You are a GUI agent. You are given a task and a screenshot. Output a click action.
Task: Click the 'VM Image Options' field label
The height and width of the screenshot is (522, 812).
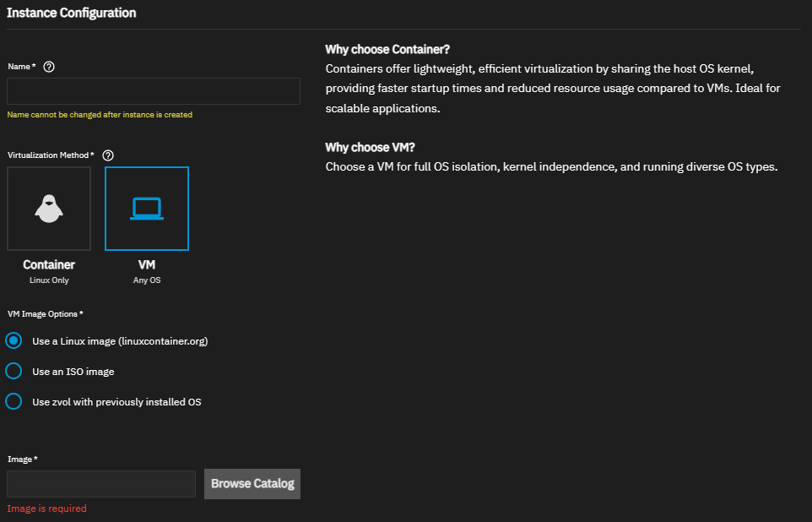[46, 314]
